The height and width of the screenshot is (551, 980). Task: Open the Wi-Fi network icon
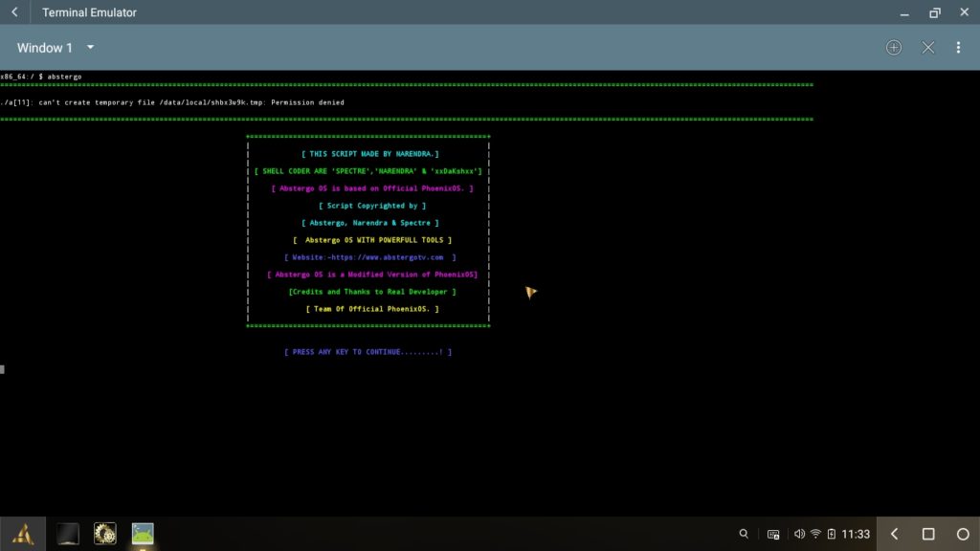[x=815, y=534]
